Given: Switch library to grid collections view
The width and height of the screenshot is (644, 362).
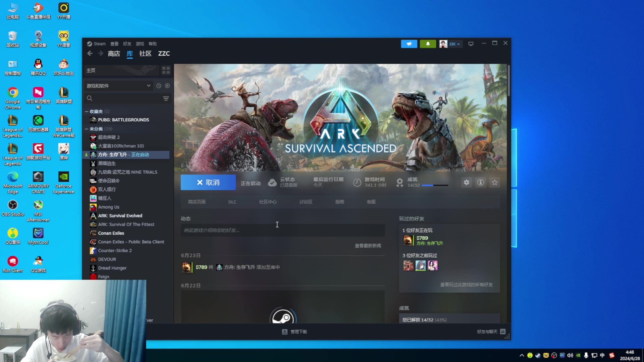Looking at the screenshot, I should pyautogui.click(x=166, y=70).
